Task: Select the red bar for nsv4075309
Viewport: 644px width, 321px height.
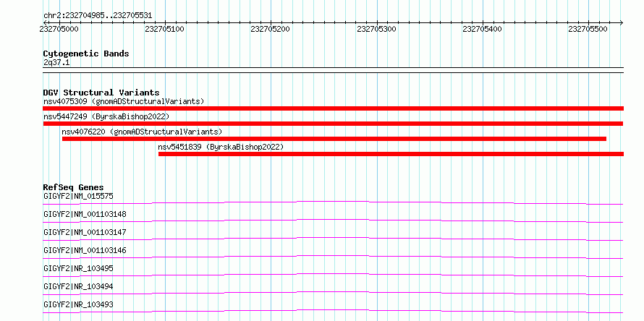Action: click(x=333, y=108)
